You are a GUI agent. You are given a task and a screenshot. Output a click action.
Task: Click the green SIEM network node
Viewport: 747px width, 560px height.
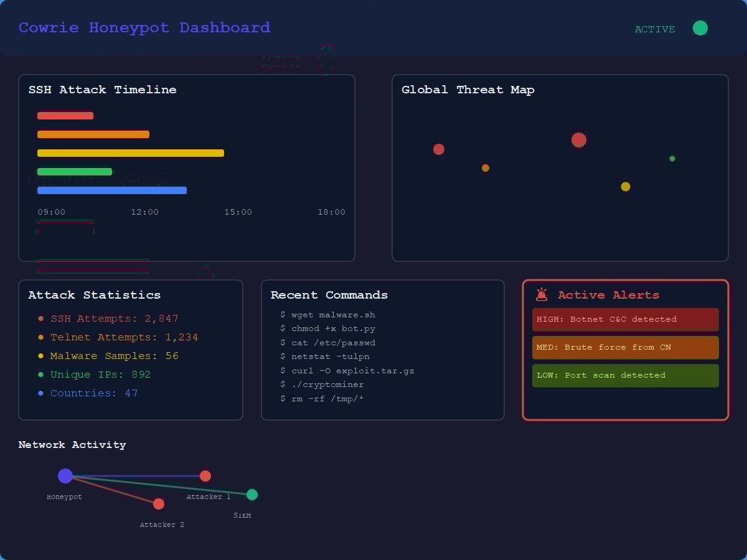click(x=252, y=495)
